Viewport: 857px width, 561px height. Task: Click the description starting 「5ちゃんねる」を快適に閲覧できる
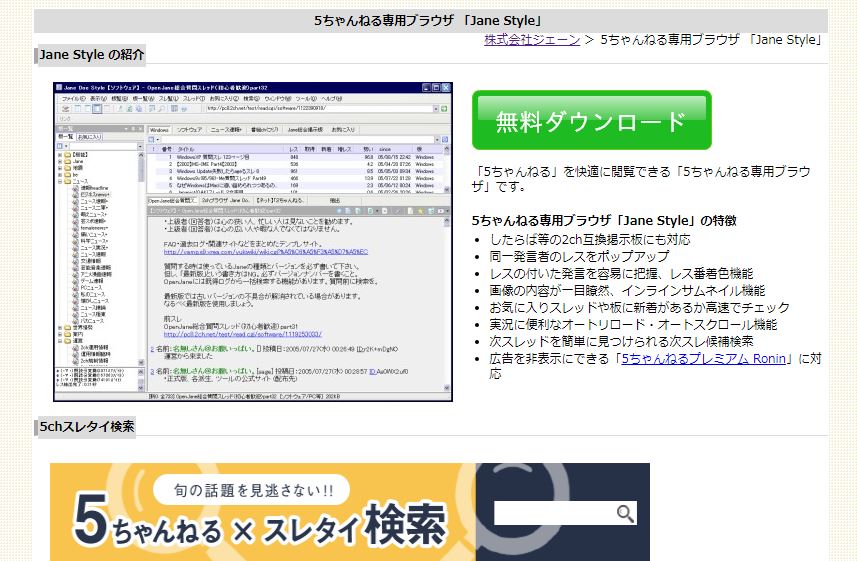(x=641, y=179)
